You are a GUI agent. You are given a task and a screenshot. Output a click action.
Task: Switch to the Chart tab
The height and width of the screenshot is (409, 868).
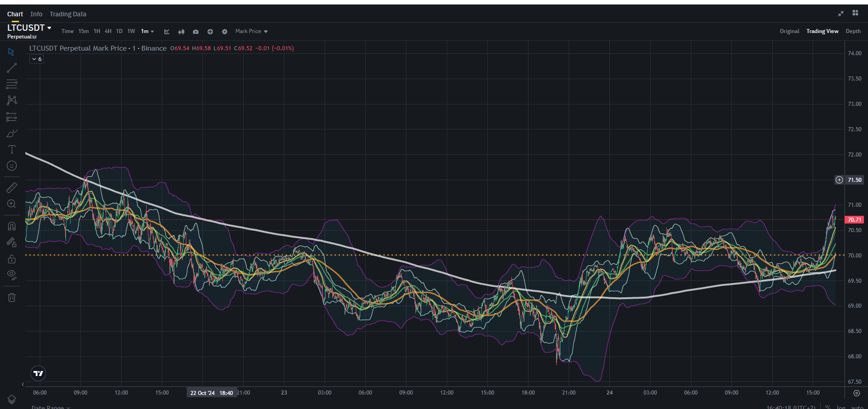pos(15,14)
